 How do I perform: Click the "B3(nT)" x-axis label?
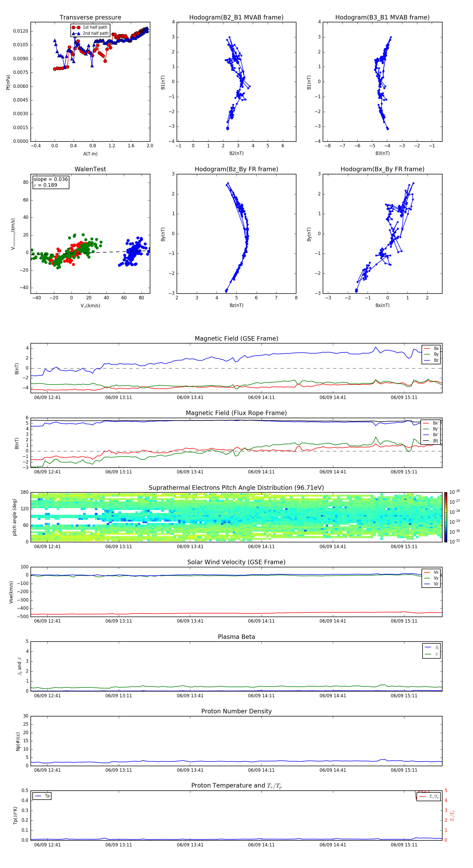[382, 153]
